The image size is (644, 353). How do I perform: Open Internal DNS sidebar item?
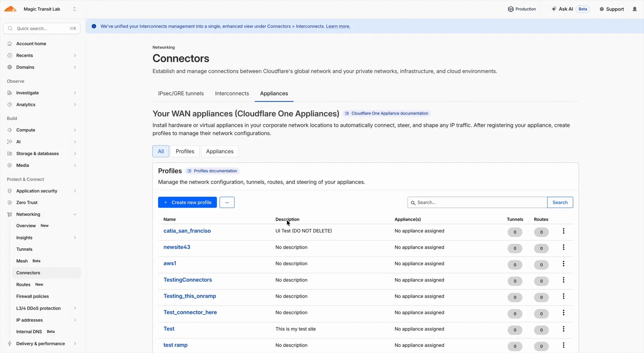(29, 332)
